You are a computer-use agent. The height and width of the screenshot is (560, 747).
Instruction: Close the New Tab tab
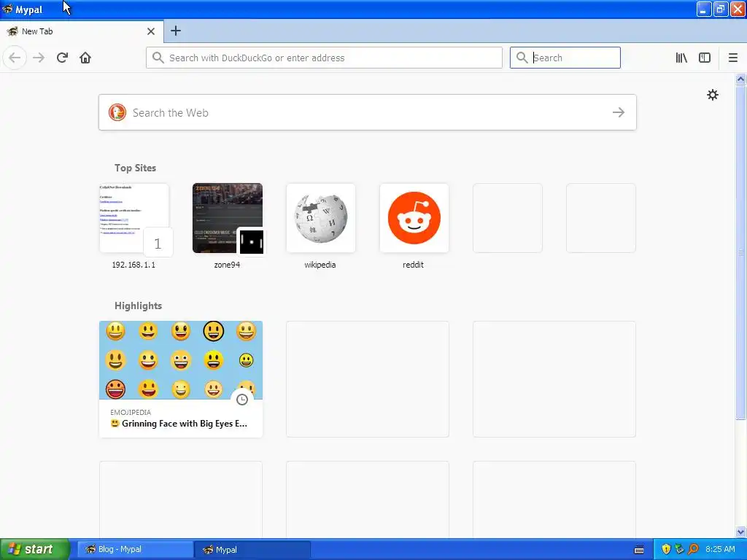tap(151, 31)
